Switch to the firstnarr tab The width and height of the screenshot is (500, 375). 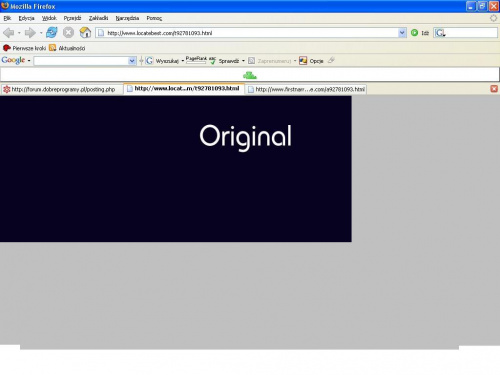tap(306, 89)
